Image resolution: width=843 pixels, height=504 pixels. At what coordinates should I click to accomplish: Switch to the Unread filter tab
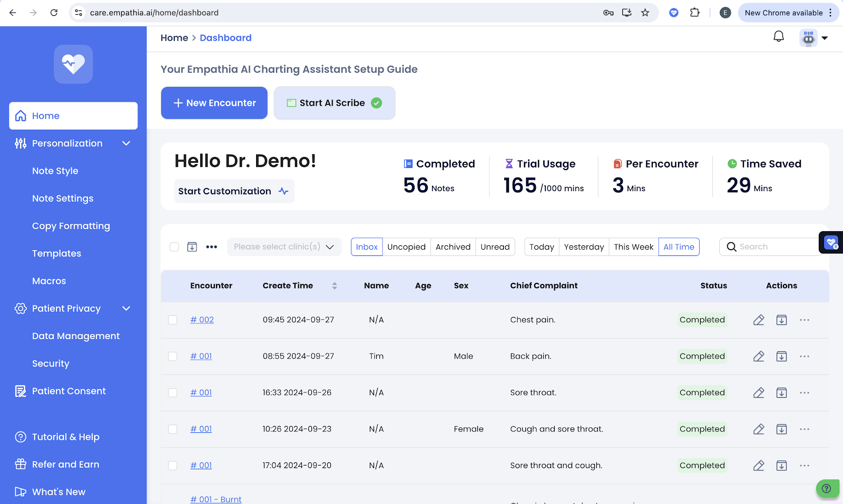[495, 246]
